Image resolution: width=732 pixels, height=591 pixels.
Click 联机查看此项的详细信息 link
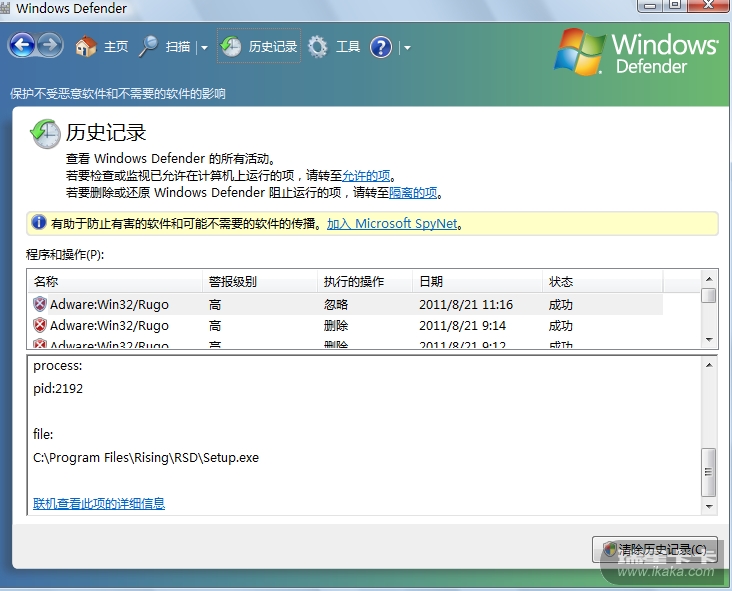99,503
